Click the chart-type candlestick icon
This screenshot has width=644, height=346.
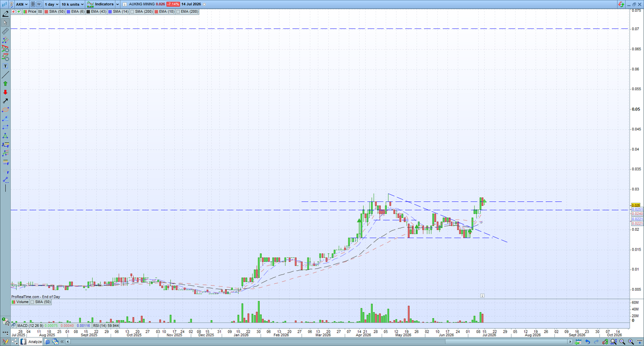point(4,4)
